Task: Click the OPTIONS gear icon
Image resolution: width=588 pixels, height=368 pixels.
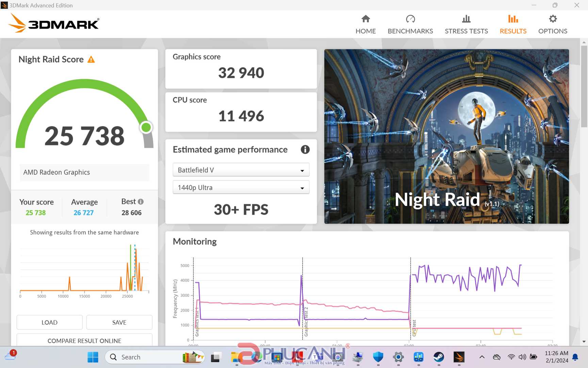Action: point(553,19)
